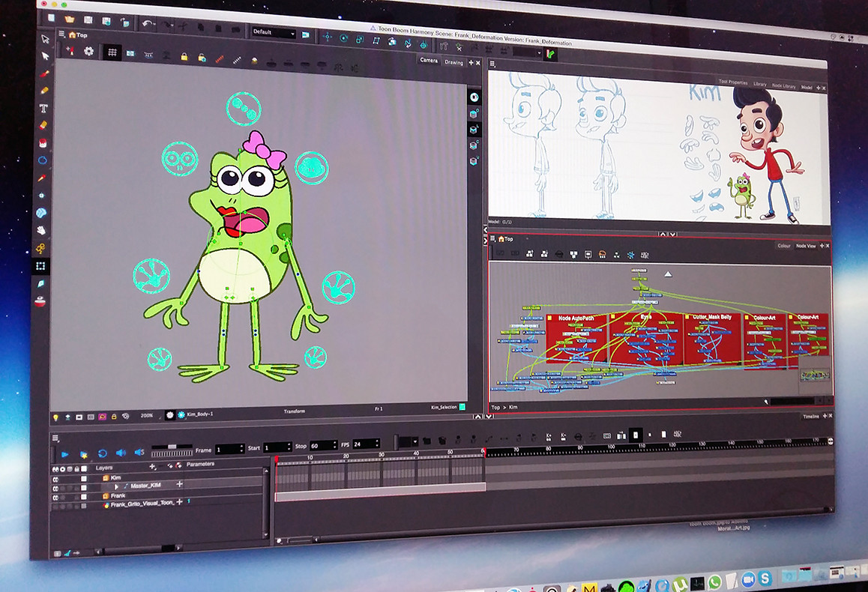The image size is (868, 592).
Task: Open the Camera view hamburger menu
Action: click(x=62, y=34)
